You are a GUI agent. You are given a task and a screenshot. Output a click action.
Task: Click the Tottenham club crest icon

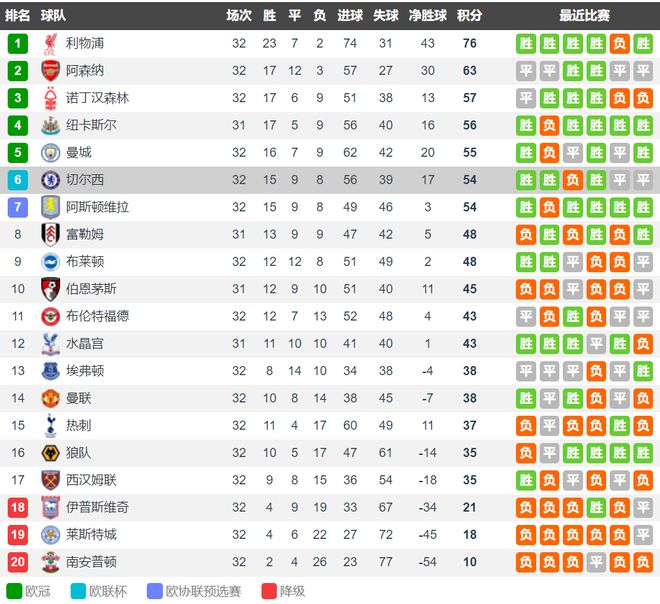[x=50, y=425]
